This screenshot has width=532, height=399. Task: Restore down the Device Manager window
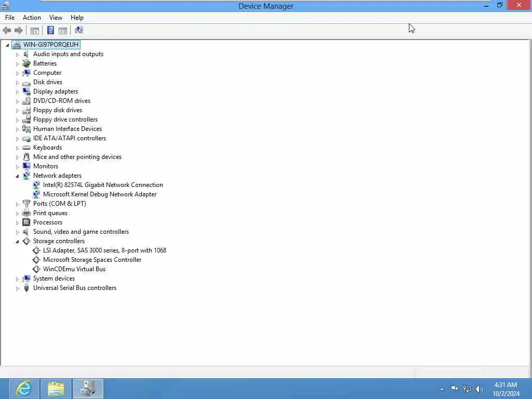[x=499, y=5]
